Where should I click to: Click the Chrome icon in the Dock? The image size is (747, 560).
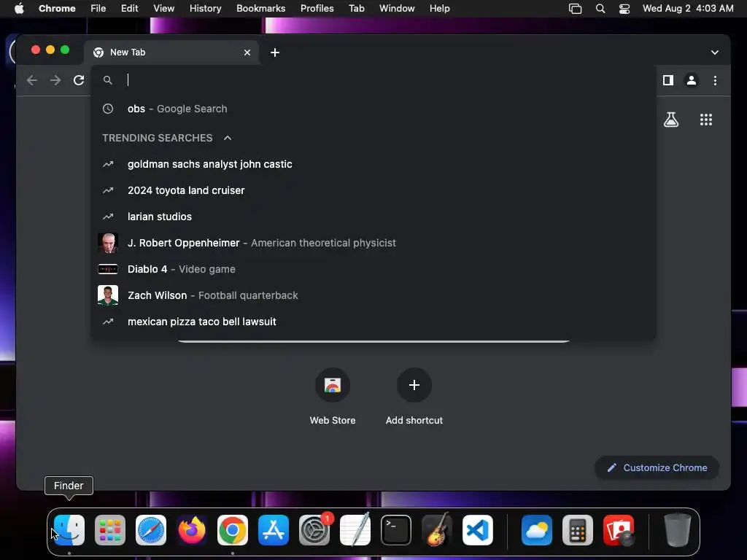(233, 530)
